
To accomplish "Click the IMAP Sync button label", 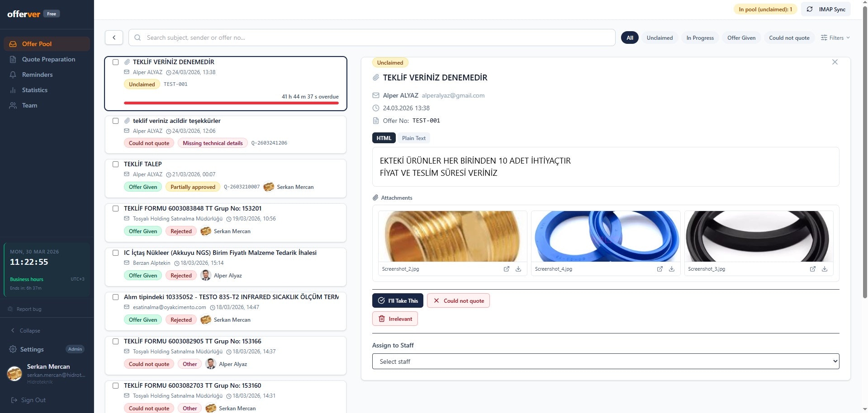I will 832,9.
